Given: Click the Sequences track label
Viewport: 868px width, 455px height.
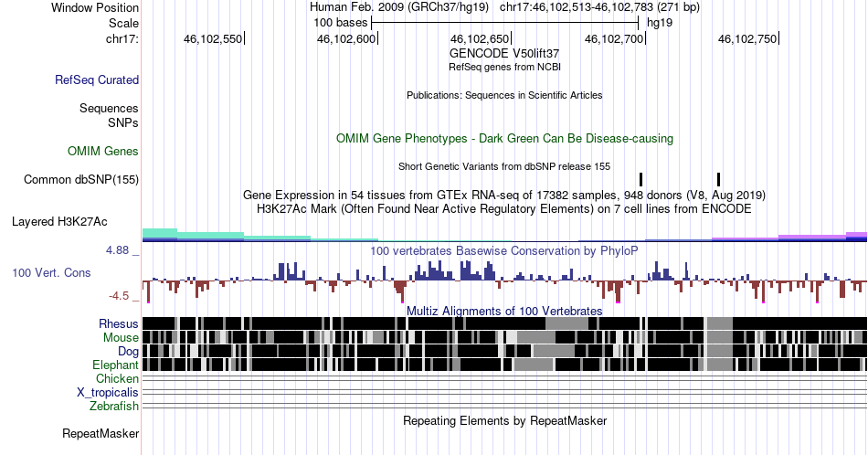Looking at the screenshot, I should (109, 108).
